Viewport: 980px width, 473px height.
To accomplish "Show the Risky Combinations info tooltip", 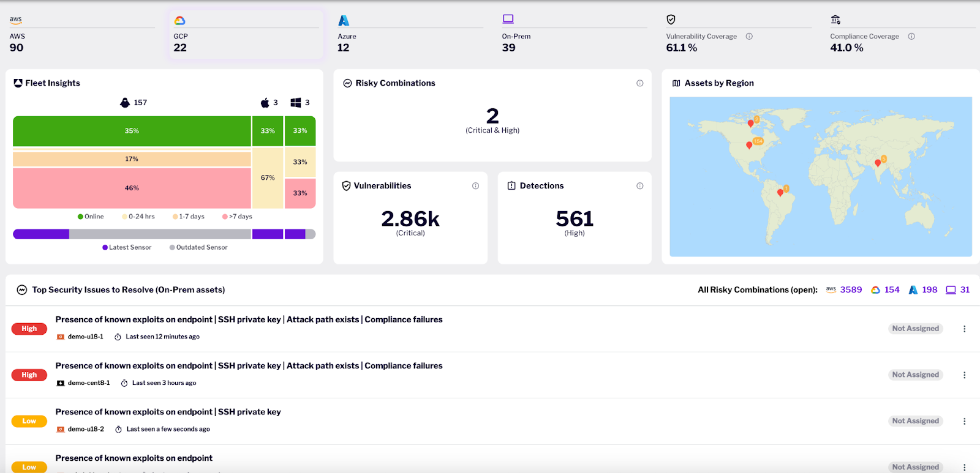I will (639, 83).
